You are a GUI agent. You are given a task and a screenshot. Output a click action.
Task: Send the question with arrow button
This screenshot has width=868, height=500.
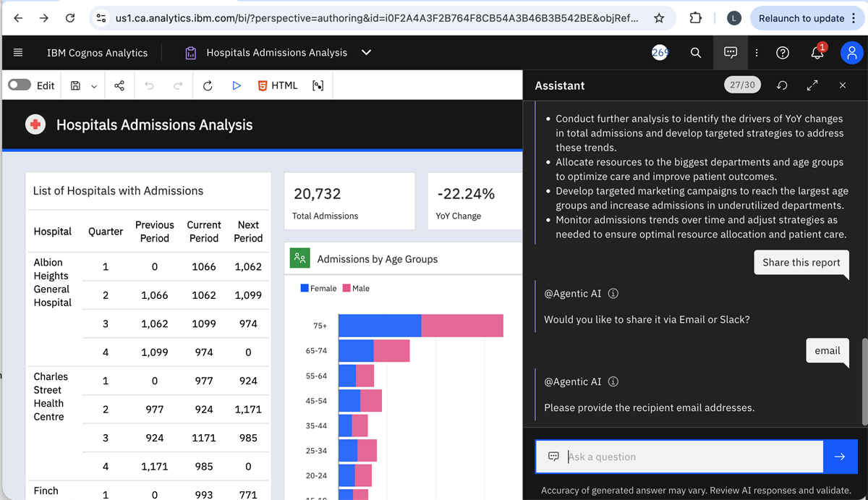840,457
